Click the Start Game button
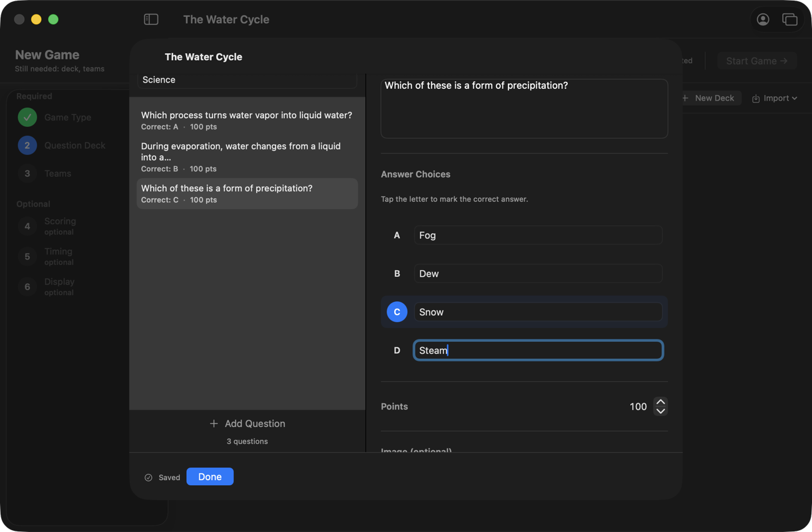812x532 pixels. [x=756, y=61]
